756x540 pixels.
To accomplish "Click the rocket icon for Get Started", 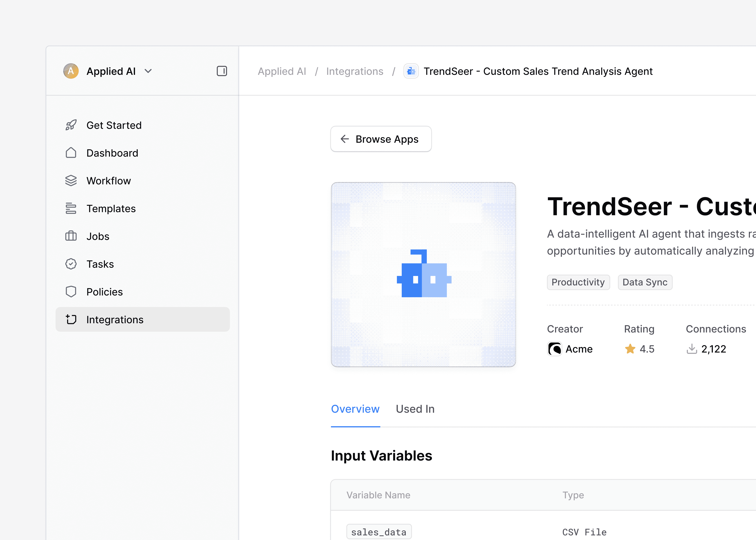I will pyautogui.click(x=71, y=125).
